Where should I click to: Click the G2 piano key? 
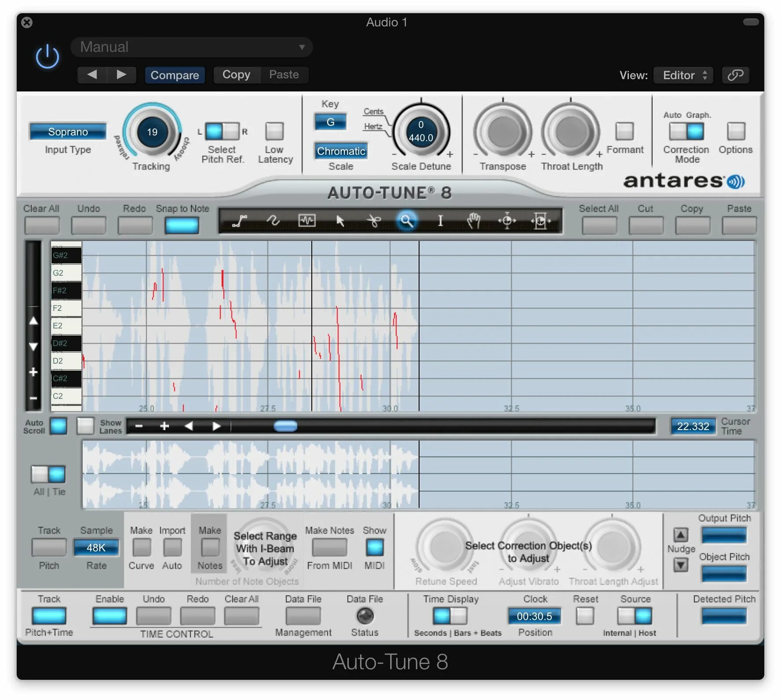coord(66,273)
